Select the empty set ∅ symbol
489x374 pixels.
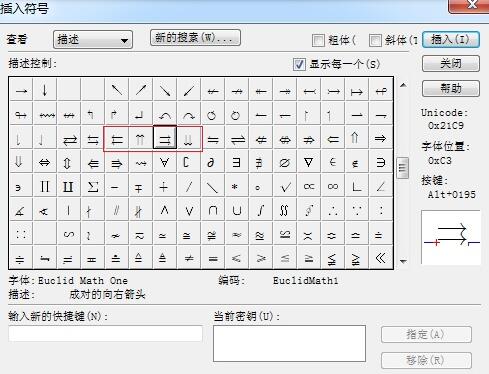(x=285, y=162)
